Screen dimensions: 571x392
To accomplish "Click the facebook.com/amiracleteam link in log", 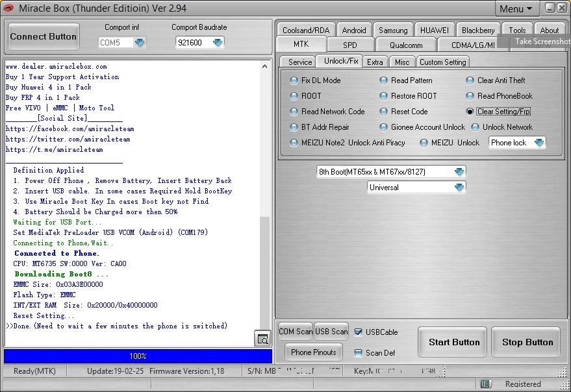I will tap(70, 129).
